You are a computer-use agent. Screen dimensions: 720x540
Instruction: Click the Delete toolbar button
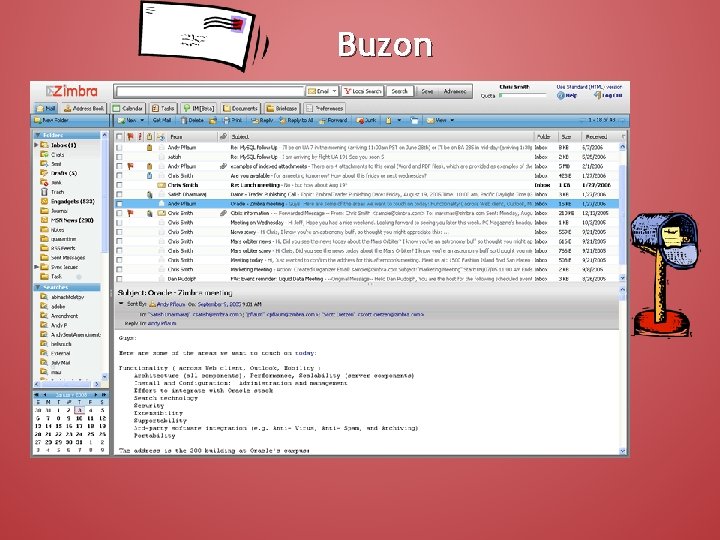(192, 120)
